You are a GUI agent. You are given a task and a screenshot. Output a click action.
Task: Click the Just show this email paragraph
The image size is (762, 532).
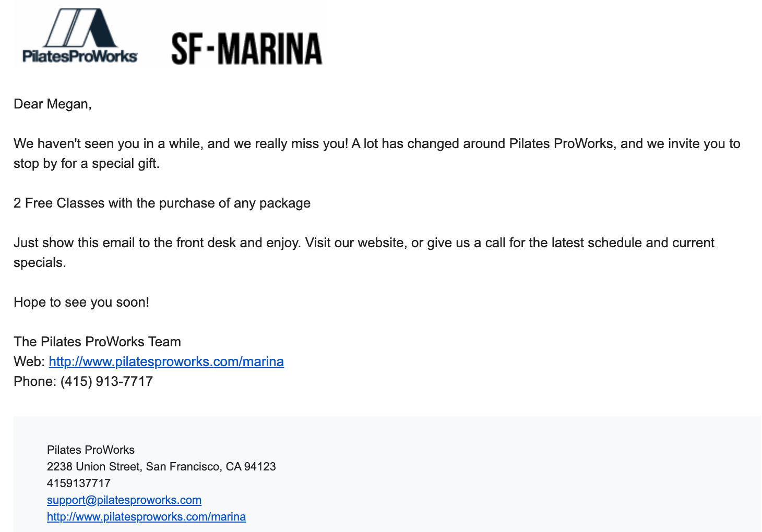(x=364, y=252)
